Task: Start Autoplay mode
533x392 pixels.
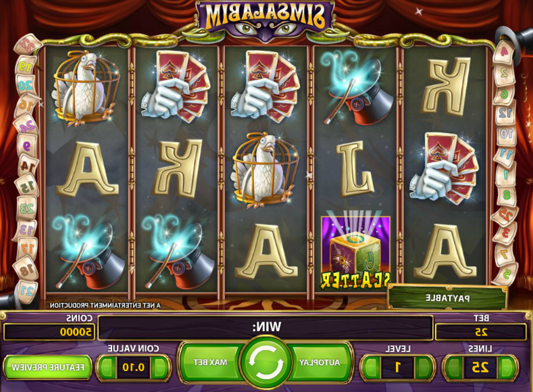Action: (x=320, y=362)
